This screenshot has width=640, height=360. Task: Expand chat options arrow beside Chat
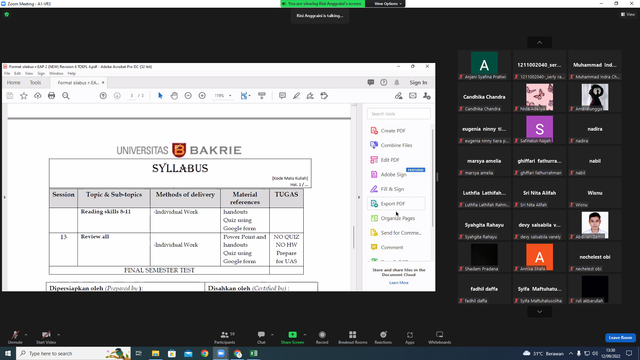[x=272, y=335]
